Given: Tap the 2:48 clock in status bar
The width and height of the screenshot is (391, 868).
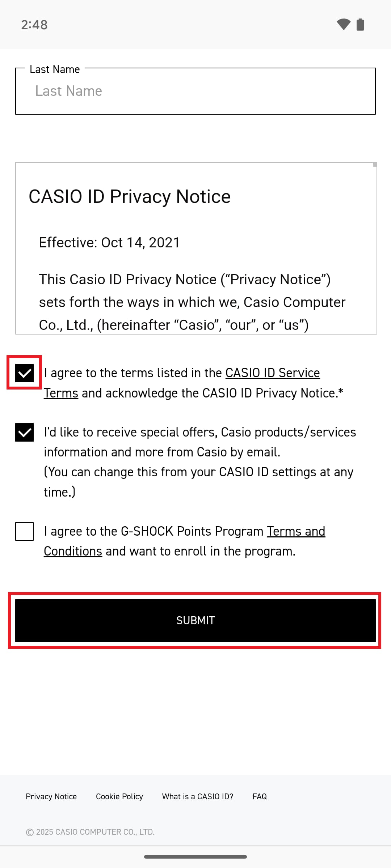Looking at the screenshot, I should pos(34,25).
